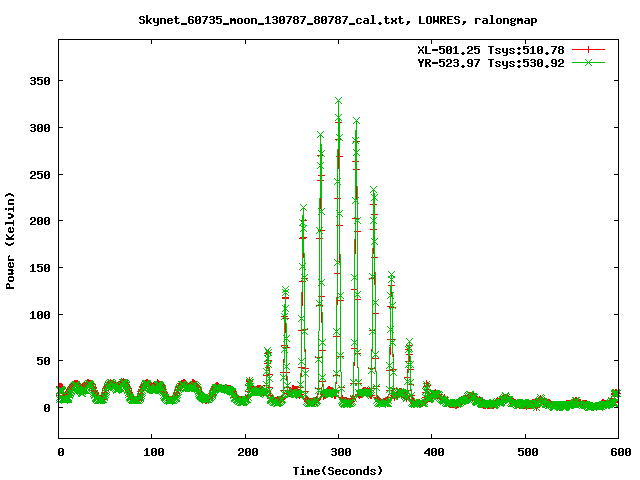This screenshot has height=480, width=640.
Task: Click y-axis tick label 250
Action: [x=40, y=175]
